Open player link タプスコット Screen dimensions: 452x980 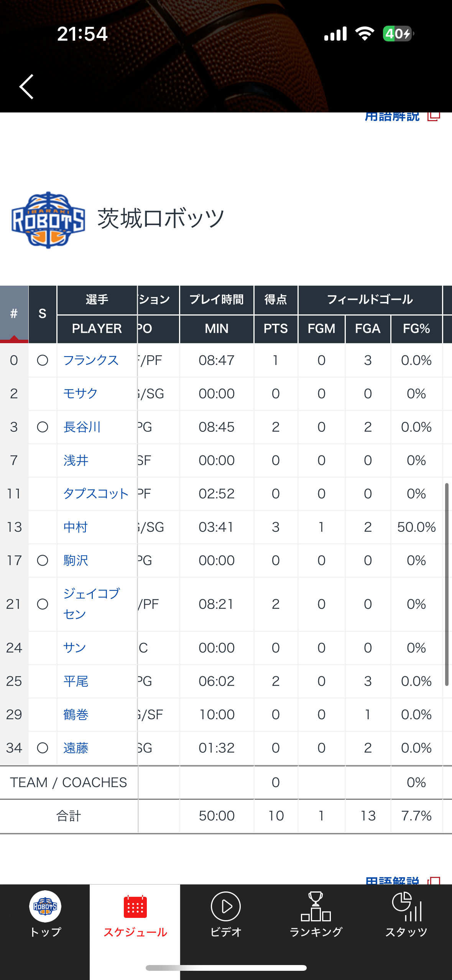[95, 493]
